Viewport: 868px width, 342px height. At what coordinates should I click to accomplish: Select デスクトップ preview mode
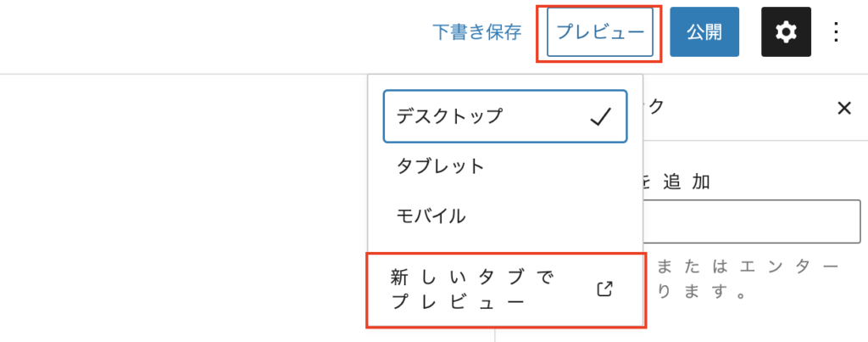tap(505, 116)
